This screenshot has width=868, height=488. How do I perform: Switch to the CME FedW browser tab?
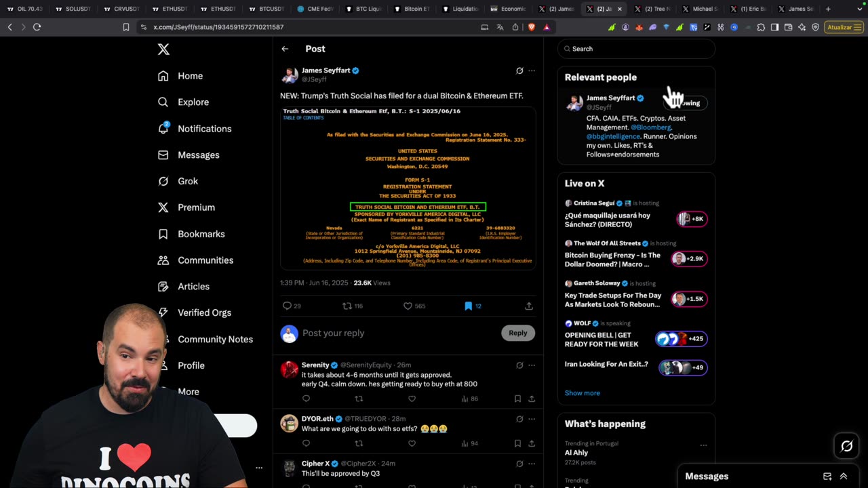(x=315, y=9)
